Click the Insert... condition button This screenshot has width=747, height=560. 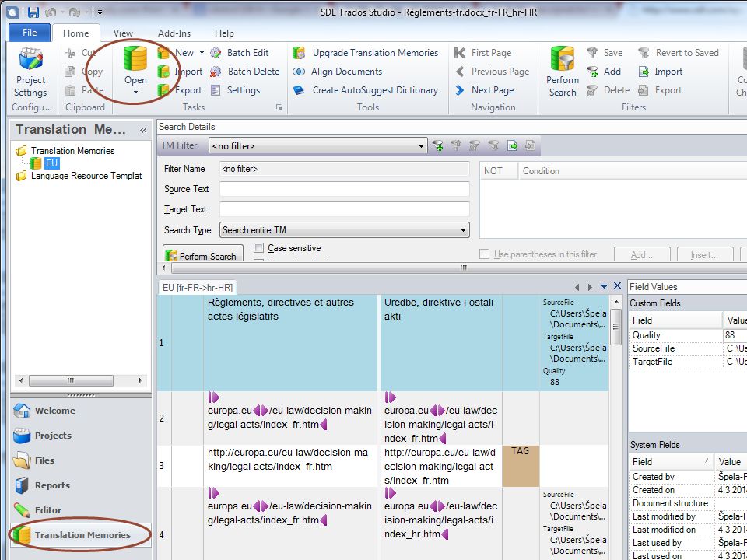coord(704,255)
